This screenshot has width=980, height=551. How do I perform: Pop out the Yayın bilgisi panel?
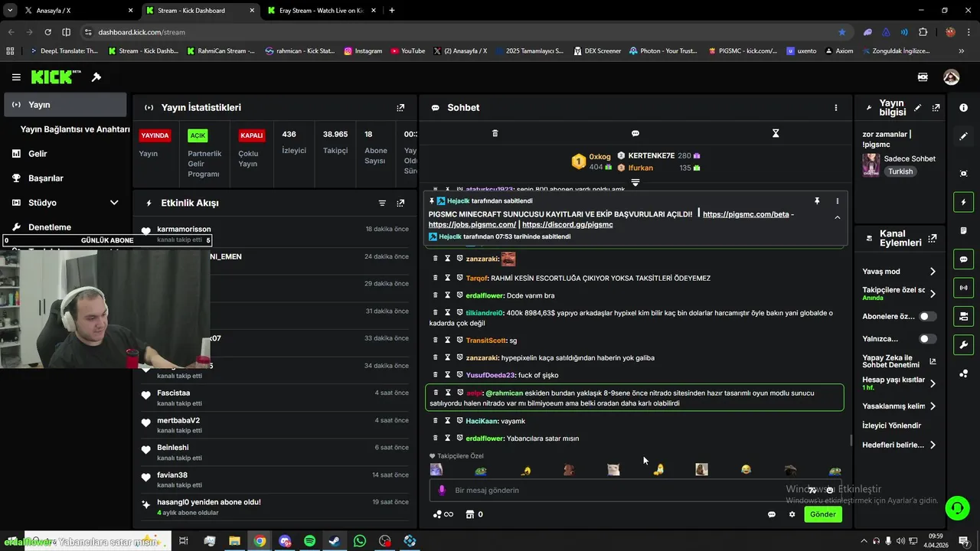(x=936, y=108)
